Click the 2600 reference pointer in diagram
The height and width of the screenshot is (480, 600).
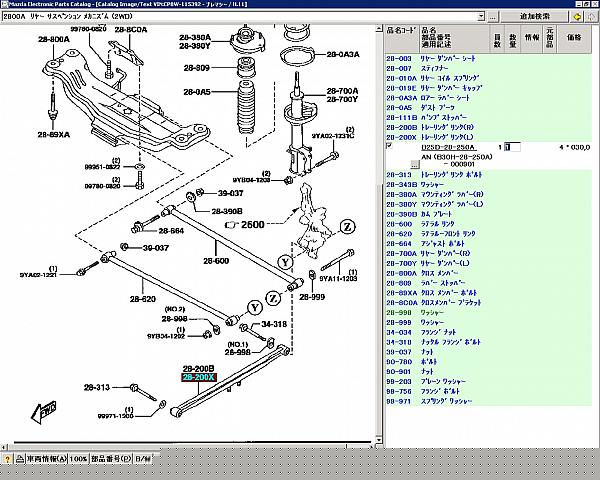point(245,225)
